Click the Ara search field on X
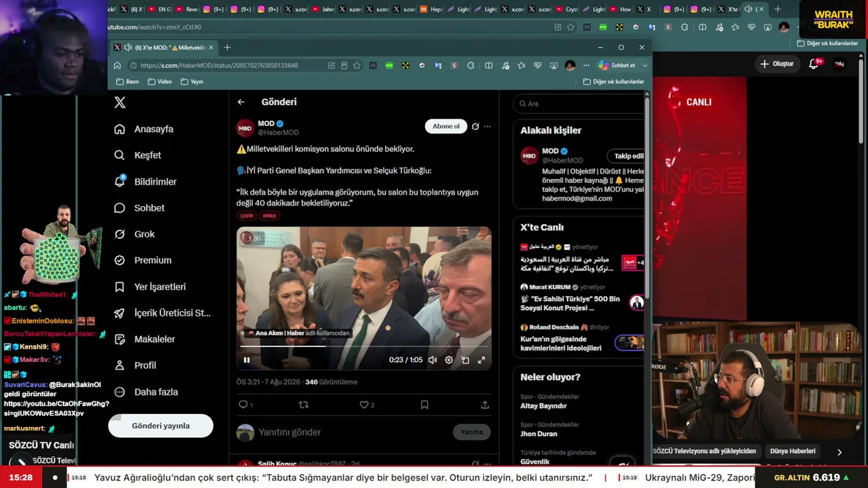The image size is (868, 488). tap(578, 104)
